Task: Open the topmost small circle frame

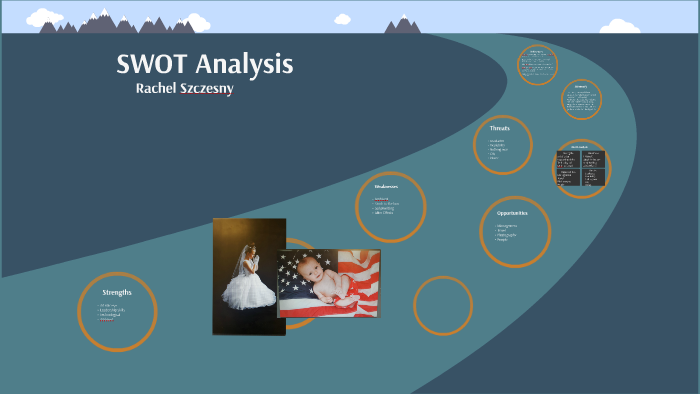Action: pyautogui.click(x=538, y=65)
